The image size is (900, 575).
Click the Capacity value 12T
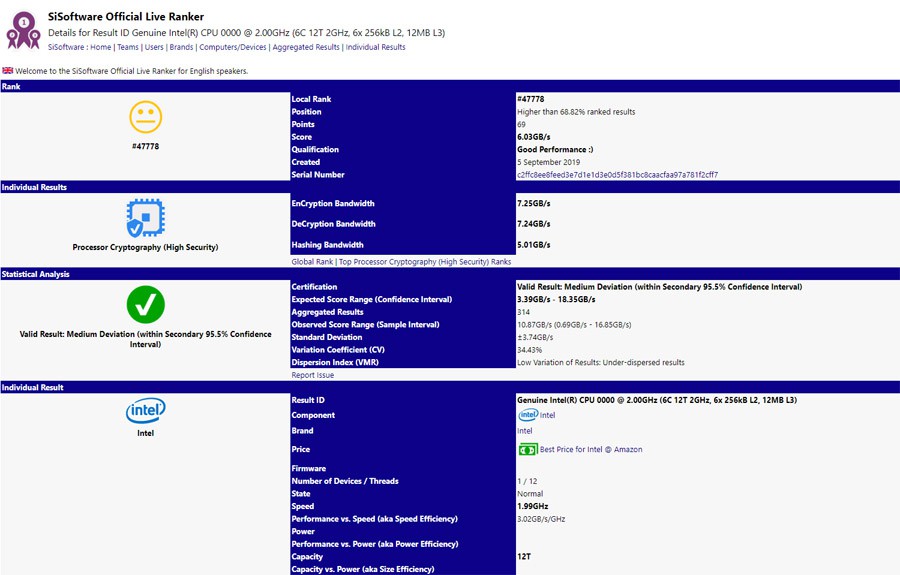point(524,556)
